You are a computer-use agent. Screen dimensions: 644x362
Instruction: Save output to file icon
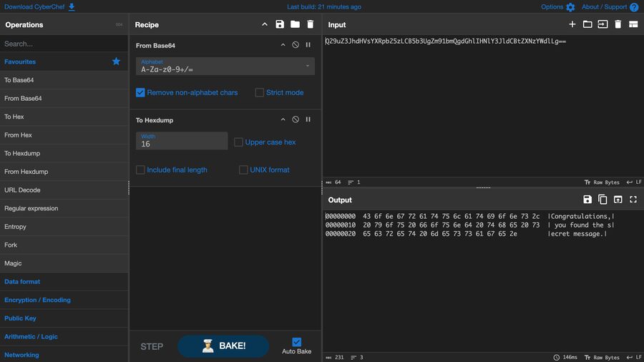(x=587, y=200)
